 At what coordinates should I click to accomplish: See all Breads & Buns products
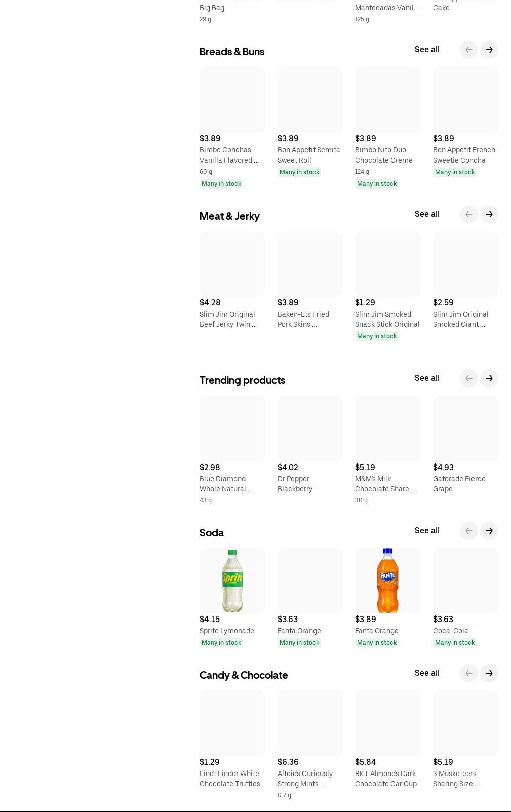(426, 50)
